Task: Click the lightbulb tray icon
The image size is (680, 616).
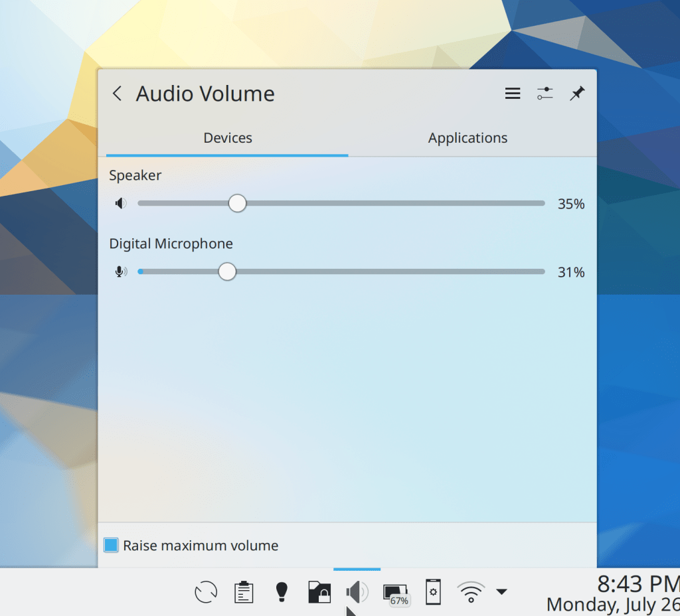Action: [x=282, y=591]
